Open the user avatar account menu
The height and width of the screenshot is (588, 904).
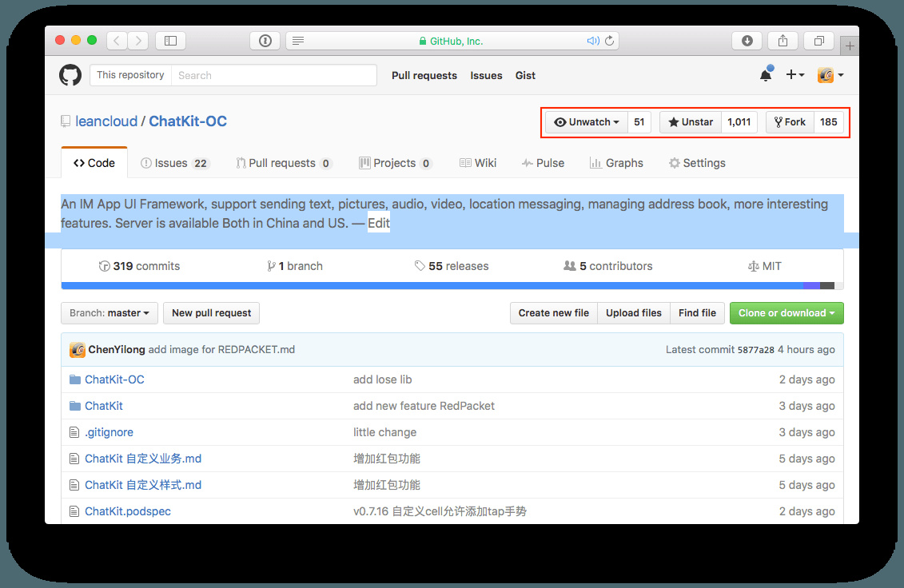click(x=830, y=75)
